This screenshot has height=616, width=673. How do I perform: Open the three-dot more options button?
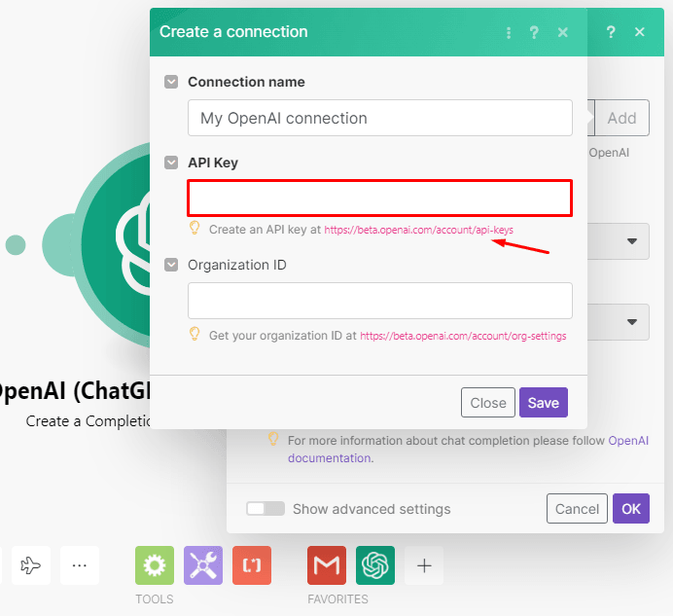point(80,565)
